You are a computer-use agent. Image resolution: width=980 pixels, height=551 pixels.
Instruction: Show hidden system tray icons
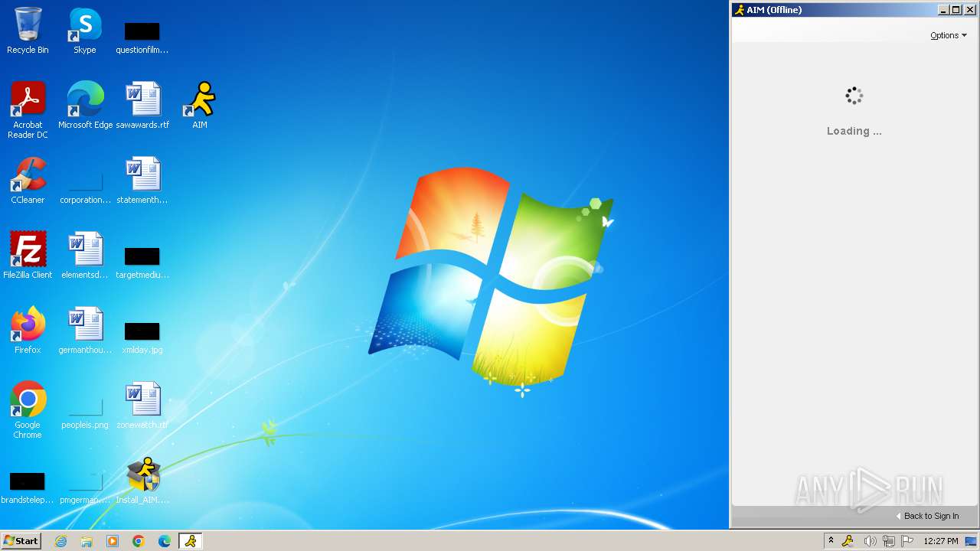tap(831, 541)
